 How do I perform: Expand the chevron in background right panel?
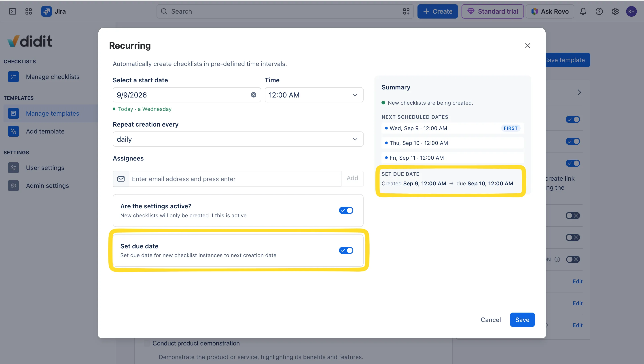point(579,93)
